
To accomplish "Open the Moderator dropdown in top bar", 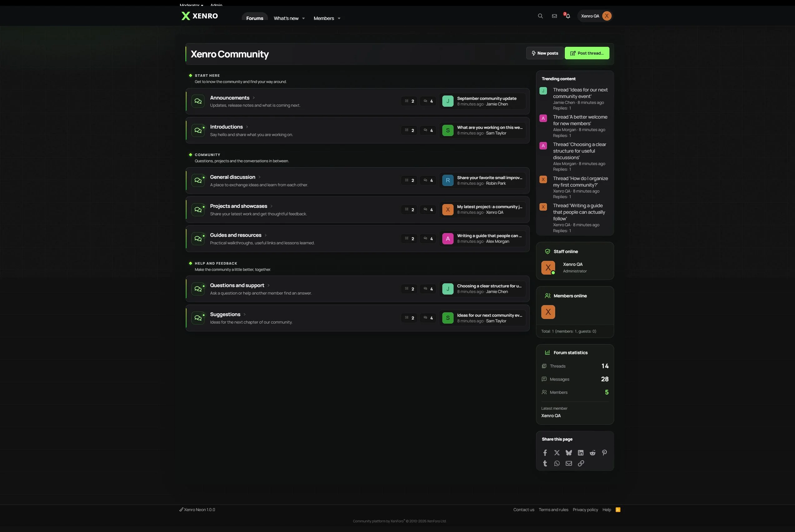I will [191, 5].
